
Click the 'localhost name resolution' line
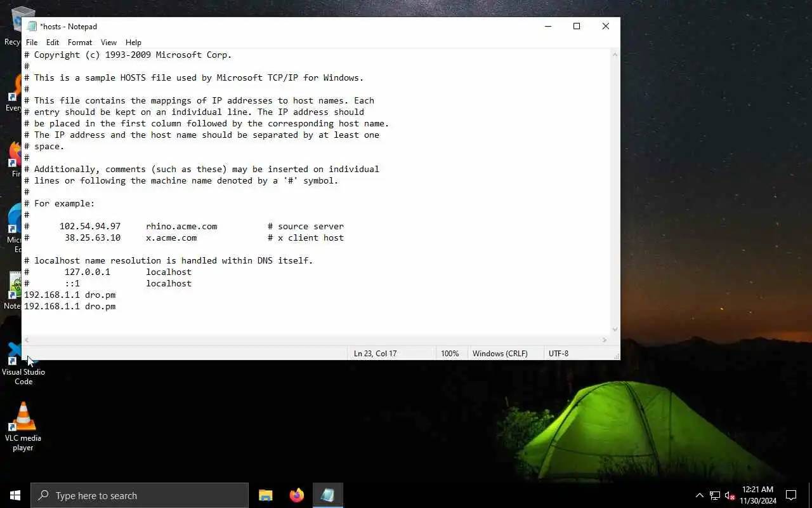[169, 260]
